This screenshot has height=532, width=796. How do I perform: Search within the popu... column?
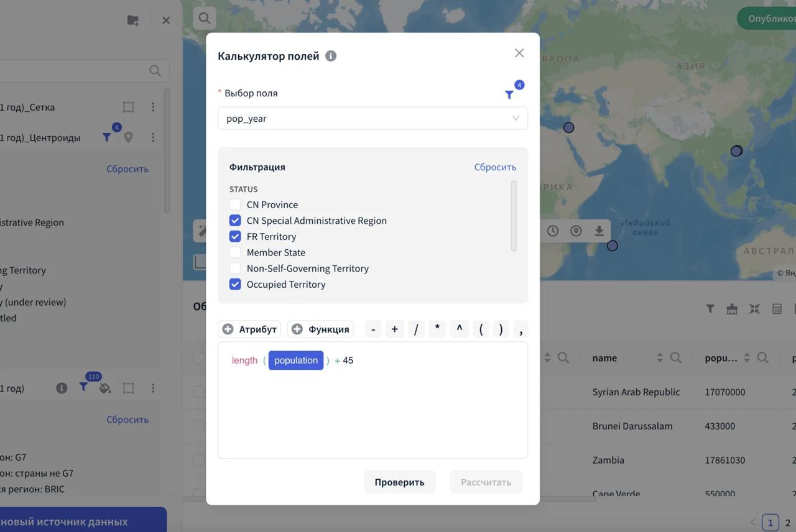762,358
